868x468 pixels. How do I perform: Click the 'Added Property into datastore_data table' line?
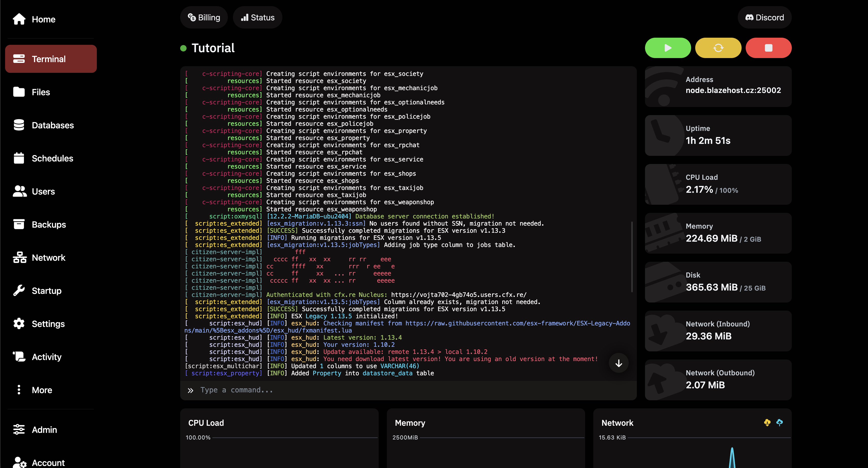click(x=362, y=373)
